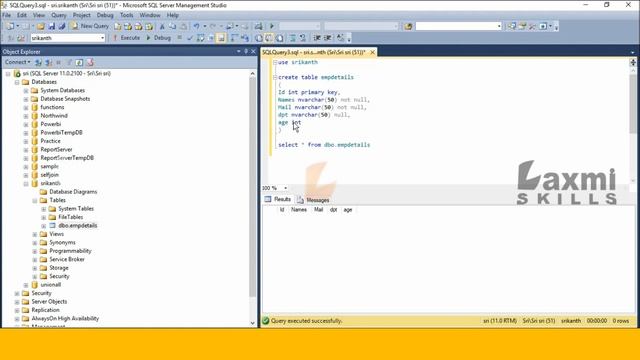Expand the System Databases node
The width and height of the screenshot is (640, 360).
[x=26, y=91]
